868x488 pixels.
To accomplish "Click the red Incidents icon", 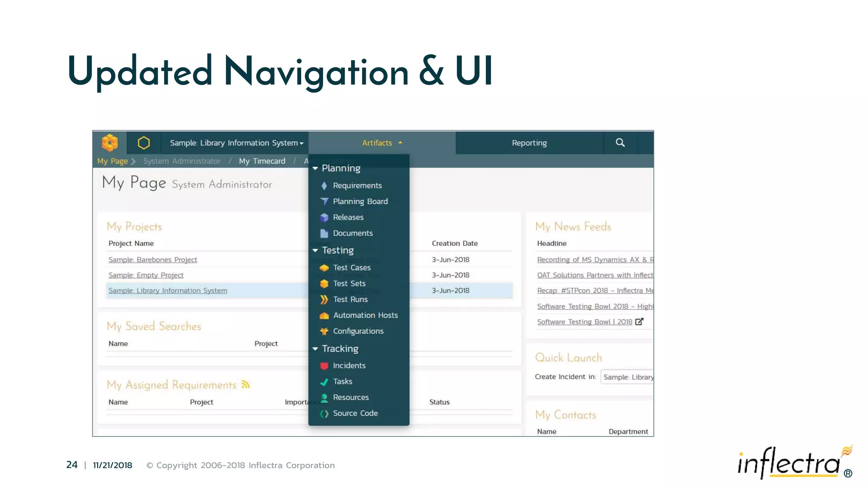I will [x=324, y=366].
